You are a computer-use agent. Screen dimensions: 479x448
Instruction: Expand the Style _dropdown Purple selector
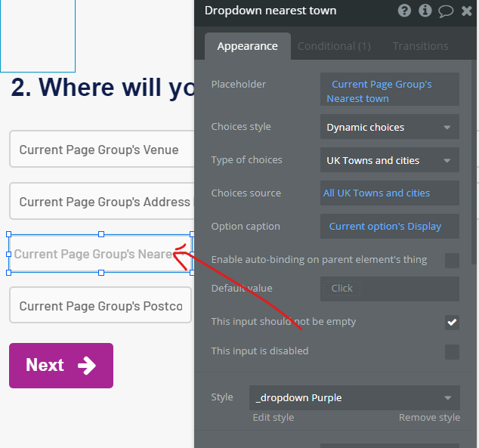pyautogui.click(x=354, y=397)
